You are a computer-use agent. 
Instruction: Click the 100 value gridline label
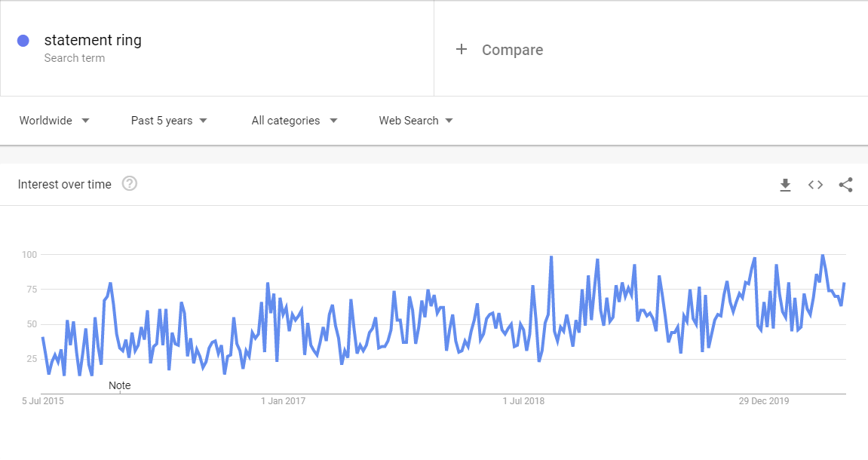click(29, 255)
